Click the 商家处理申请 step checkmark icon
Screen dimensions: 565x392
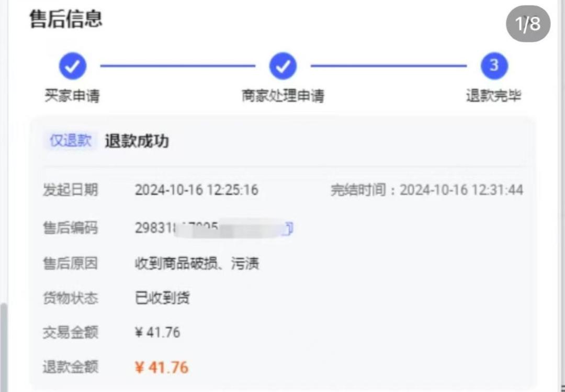[283, 66]
